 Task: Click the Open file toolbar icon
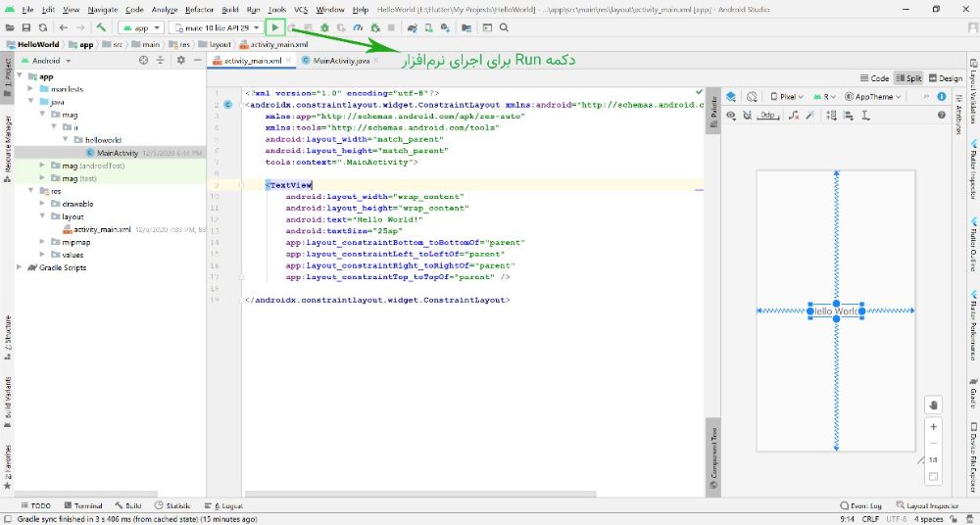11,27
